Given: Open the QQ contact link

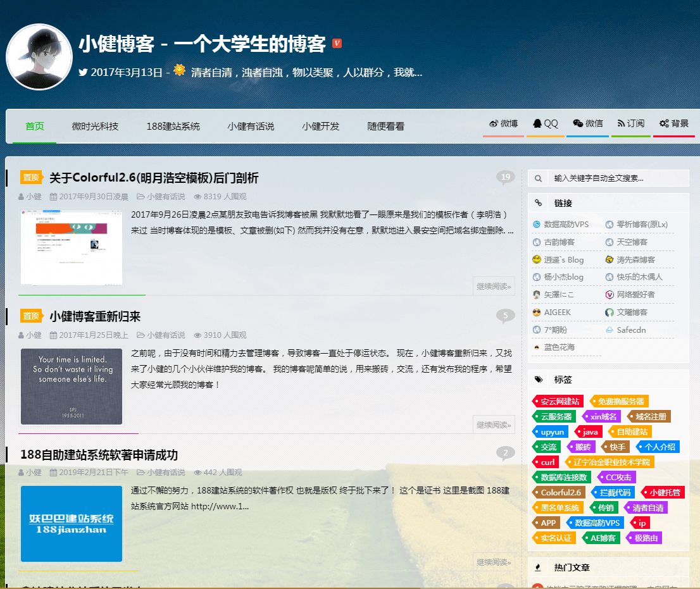Looking at the screenshot, I should pos(545,124).
